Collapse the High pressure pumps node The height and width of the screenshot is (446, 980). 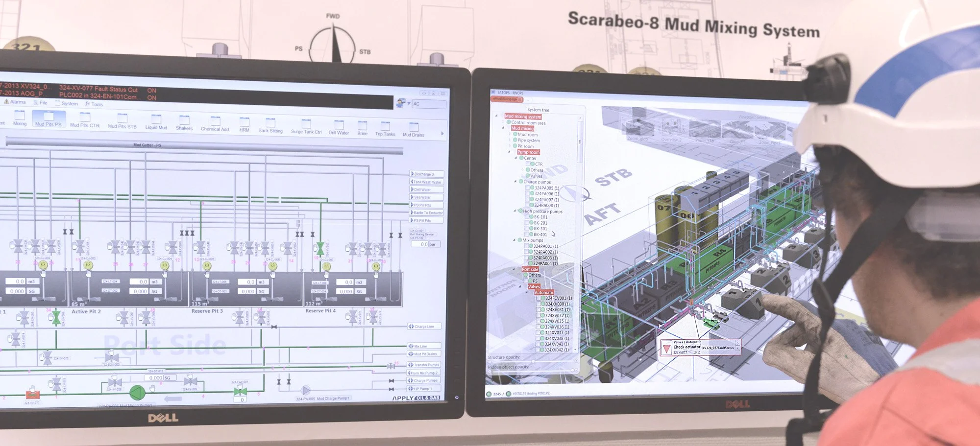point(514,211)
